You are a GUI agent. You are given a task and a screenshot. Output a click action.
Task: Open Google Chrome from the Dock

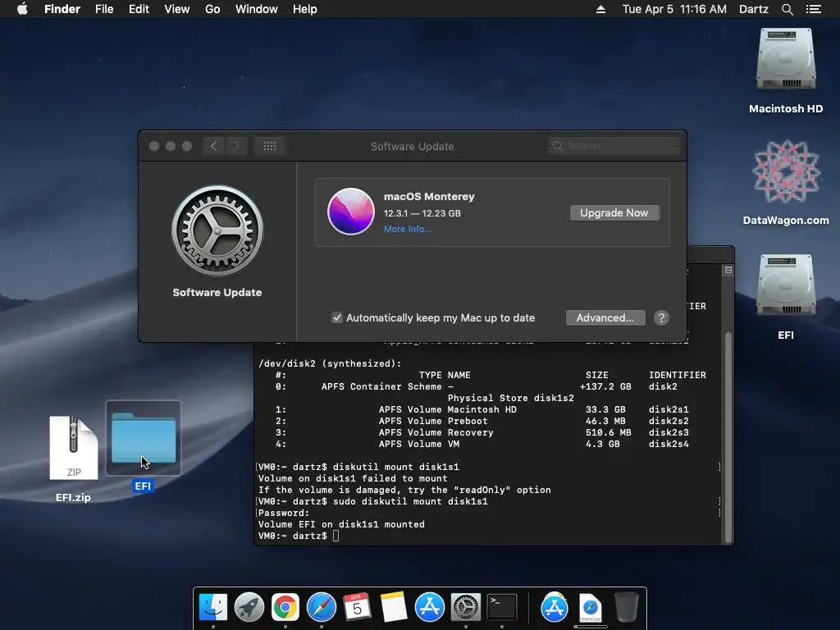(285, 608)
